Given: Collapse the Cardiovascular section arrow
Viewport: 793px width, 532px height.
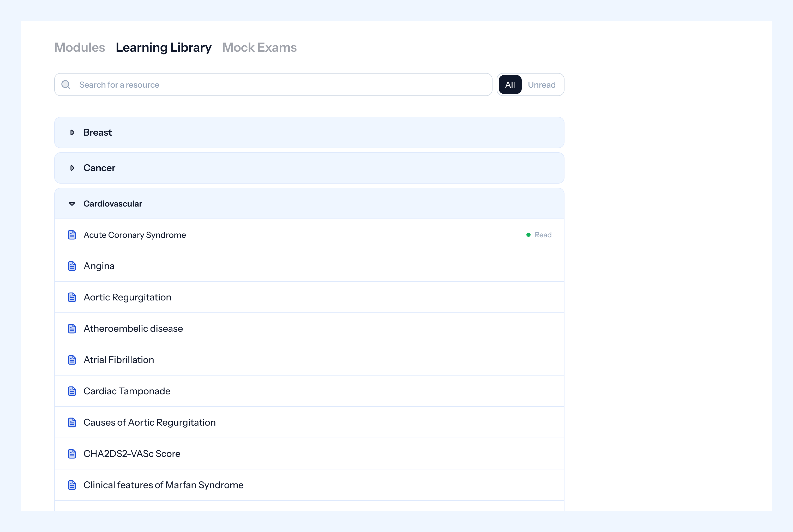Looking at the screenshot, I should (x=72, y=204).
